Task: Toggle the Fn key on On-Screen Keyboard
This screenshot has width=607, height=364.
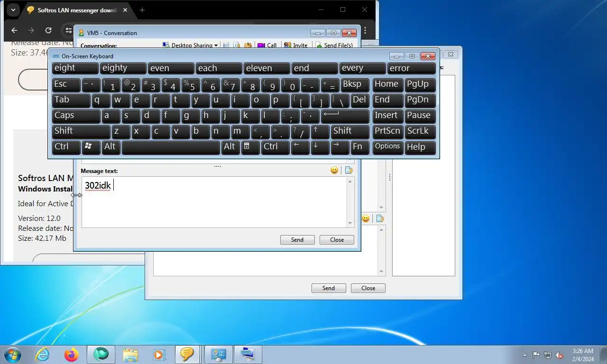Action: 360,147
